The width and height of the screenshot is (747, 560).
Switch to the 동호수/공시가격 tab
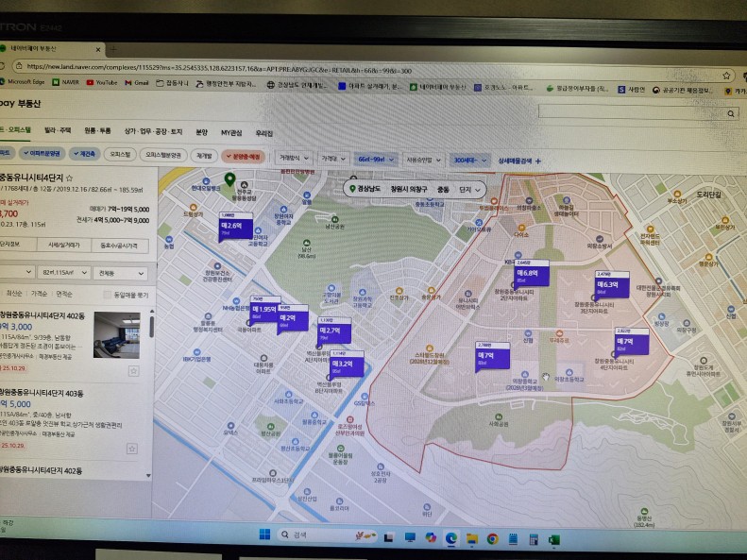pos(120,246)
